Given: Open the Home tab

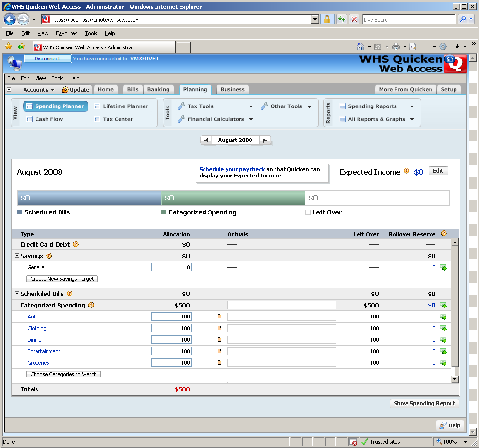Looking at the screenshot, I should [x=106, y=90].
